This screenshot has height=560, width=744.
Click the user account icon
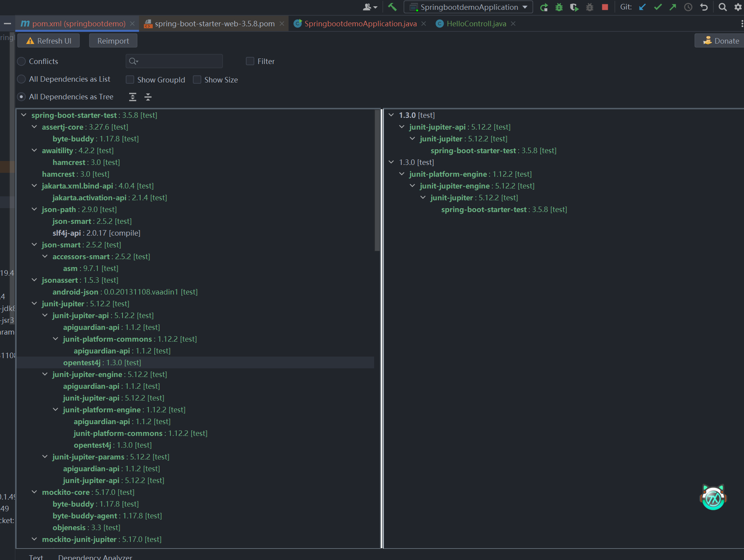click(x=370, y=7)
